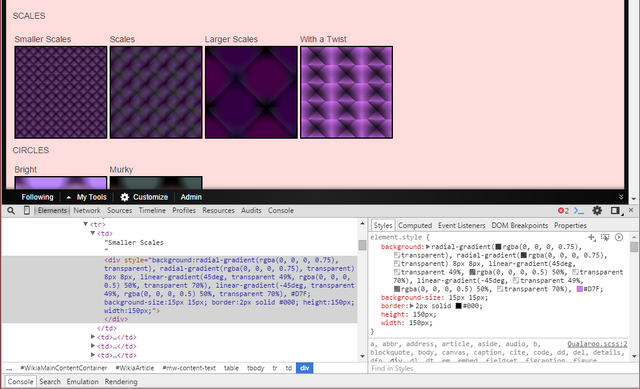Click the Smaller Scales pattern thumbnail
640x389 pixels.
click(x=61, y=92)
